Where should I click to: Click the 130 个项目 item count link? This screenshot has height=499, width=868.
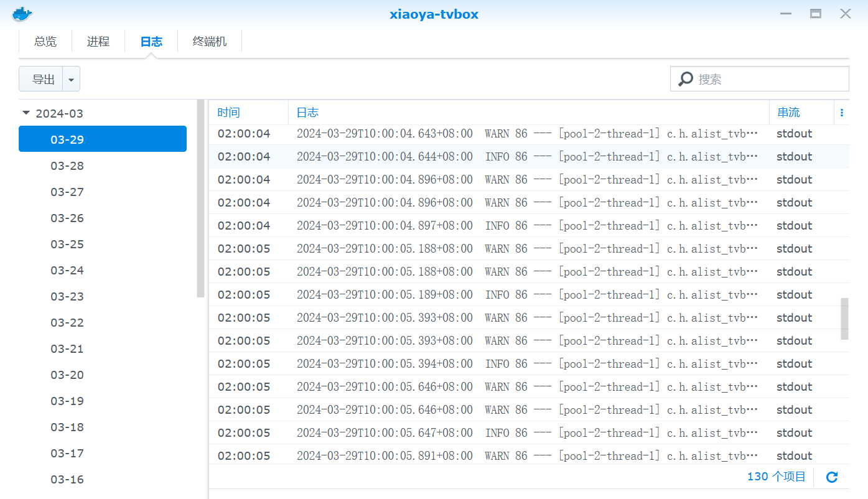pyautogui.click(x=776, y=477)
